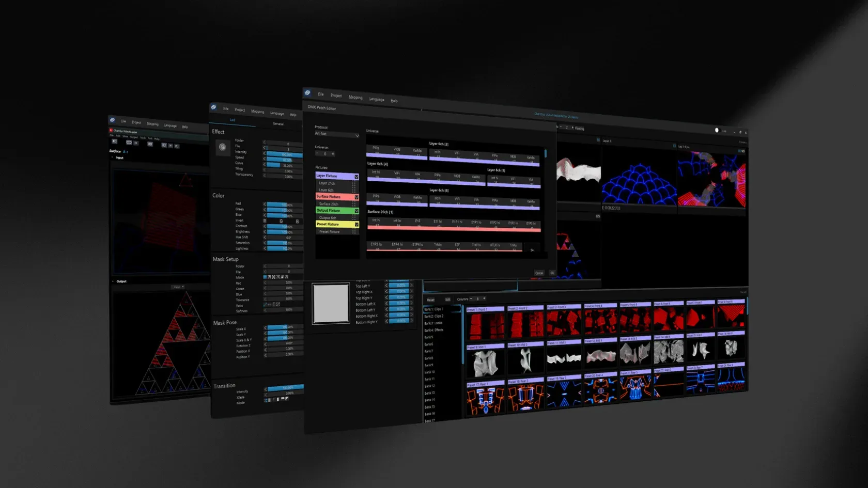Switch to the Led tab
Viewport: 868px width, 488px height.
point(233,120)
